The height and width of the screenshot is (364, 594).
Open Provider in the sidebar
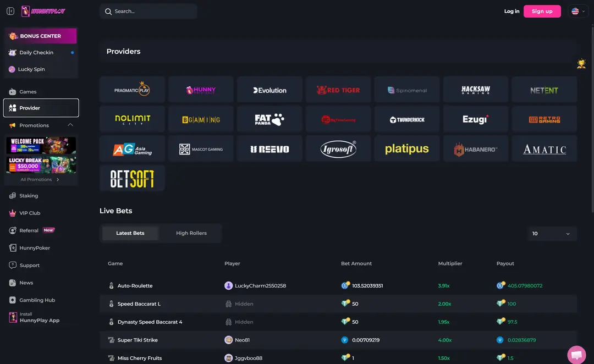pos(41,108)
